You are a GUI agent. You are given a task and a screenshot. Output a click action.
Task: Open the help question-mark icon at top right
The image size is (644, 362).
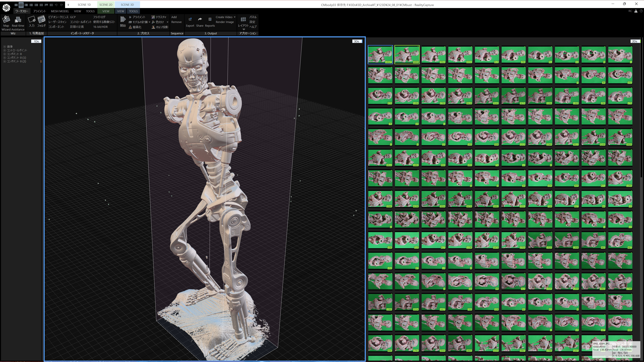pyautogui.click(x=641, y=11)
